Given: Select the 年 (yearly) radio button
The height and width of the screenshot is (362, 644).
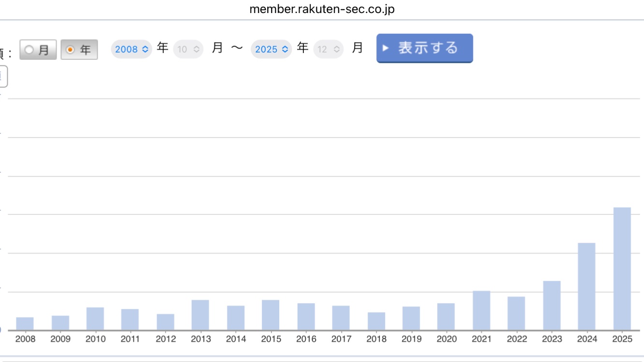Looking at the screenshot, I should point(71,50).
